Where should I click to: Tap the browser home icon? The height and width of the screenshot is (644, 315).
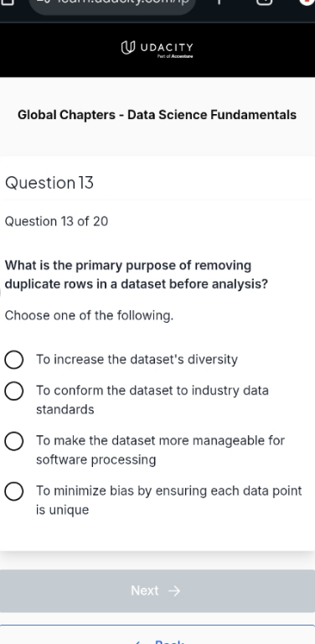click(8, 2)
